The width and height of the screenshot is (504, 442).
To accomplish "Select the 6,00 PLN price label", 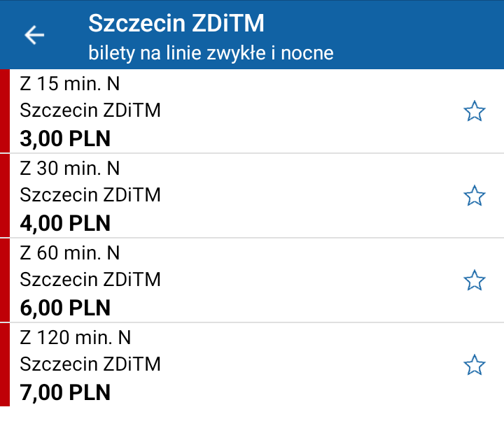I will click(65, 308).
